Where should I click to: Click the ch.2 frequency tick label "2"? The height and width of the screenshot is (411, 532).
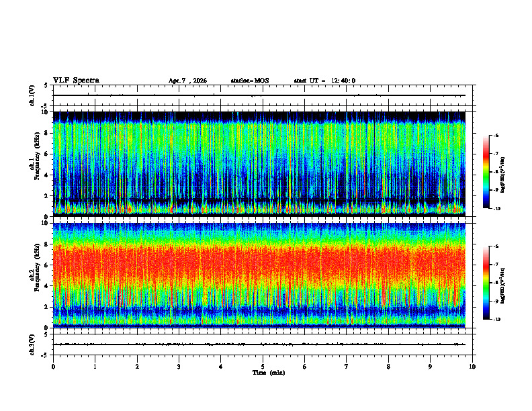click(47, 307)
